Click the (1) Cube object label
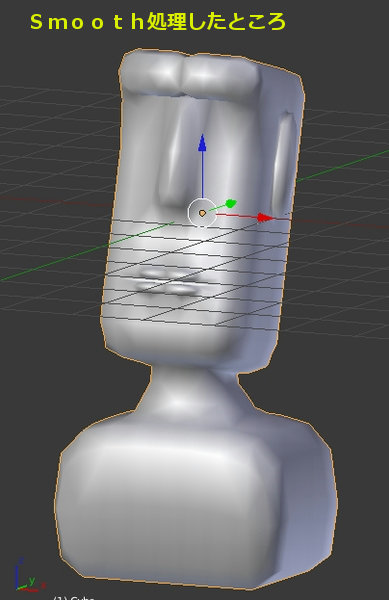Screen dimensions: 389x600 [74, 598]
